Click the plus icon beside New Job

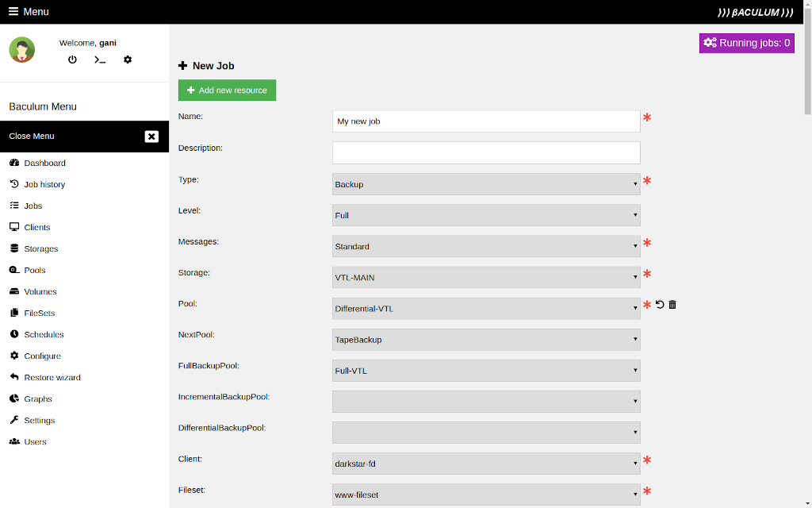click(x=183, y=66)
